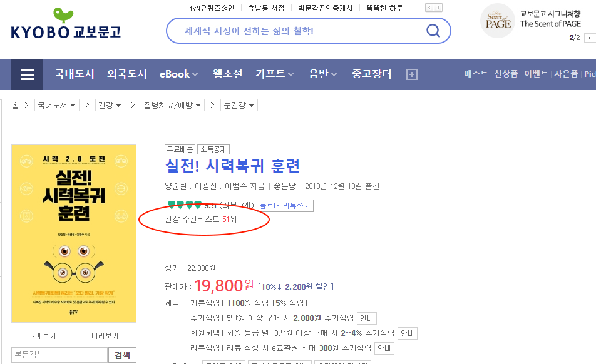Screen dimensions: 596x364
Task: Click 홈 in the breadcrumb
Action: [x=15, y=105]
